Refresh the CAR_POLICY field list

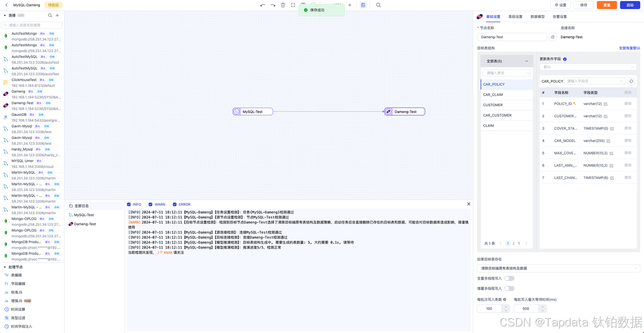point(631,81)
